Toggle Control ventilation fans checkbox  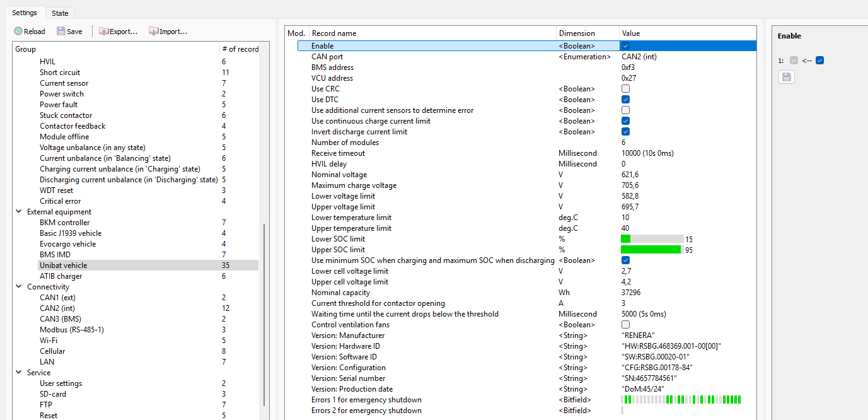[x=625, y=325]
